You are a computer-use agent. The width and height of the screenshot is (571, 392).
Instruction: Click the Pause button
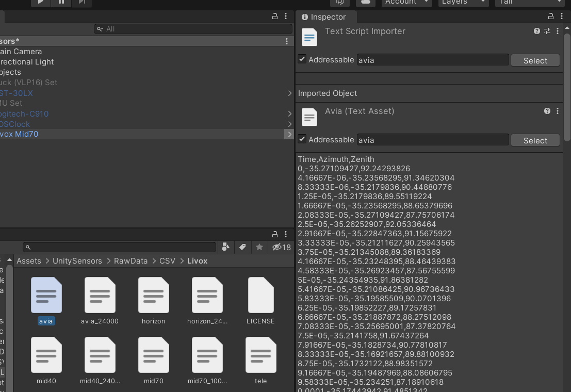click(61, 3)
